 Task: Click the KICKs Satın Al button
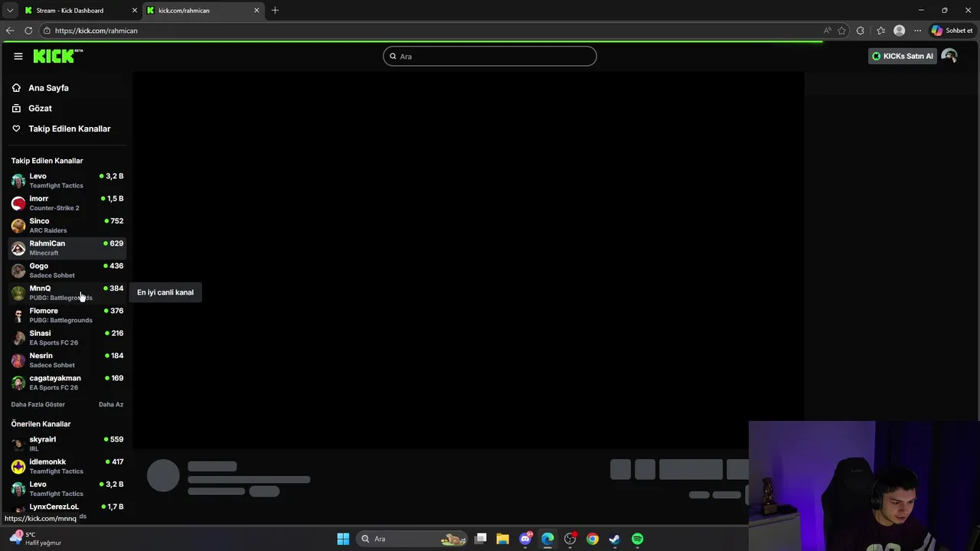coord(902,56)
